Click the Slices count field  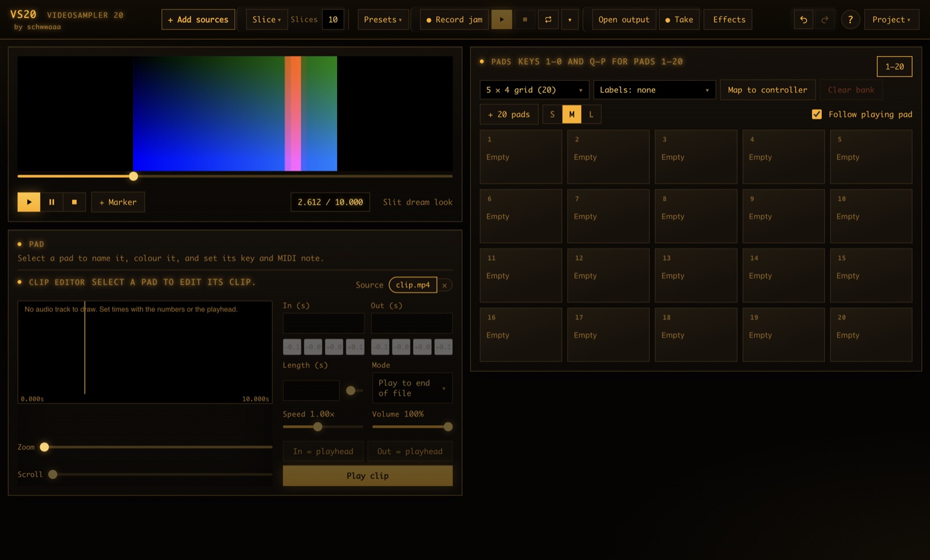(333, 20)
